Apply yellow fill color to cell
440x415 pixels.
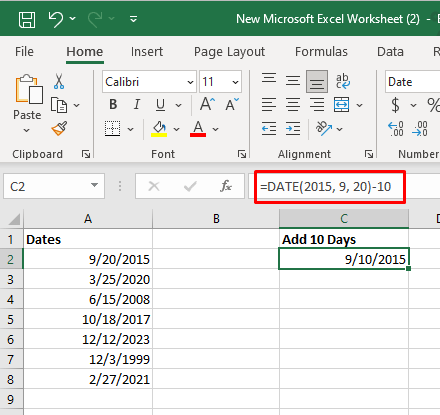point(159,129)
